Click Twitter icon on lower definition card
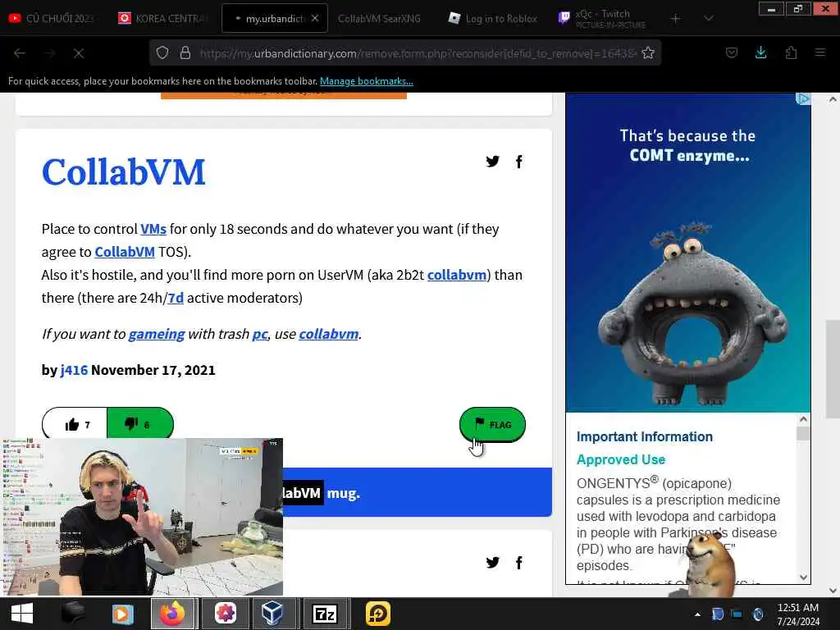 [x=492, y=562]
